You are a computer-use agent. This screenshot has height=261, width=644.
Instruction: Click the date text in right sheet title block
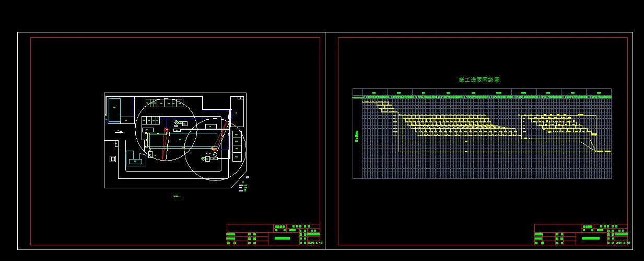tap(623, 242)
